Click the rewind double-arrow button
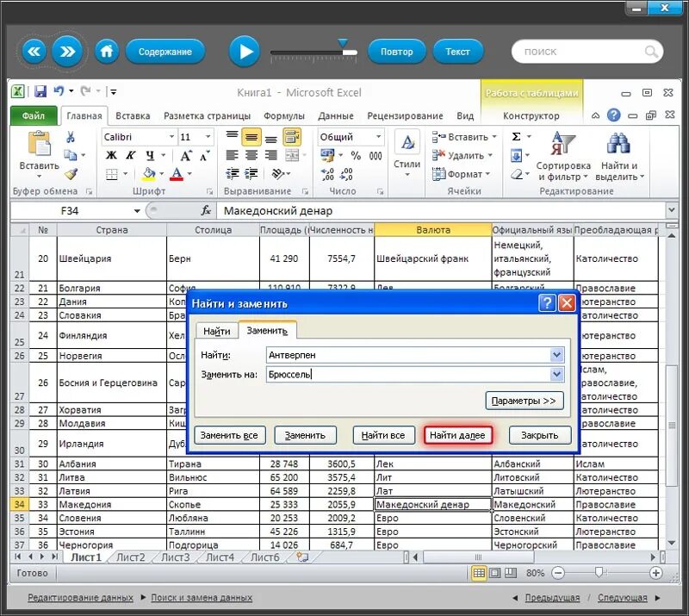The height and width of the screenshot is (616, 689). [x=34, y=52]
